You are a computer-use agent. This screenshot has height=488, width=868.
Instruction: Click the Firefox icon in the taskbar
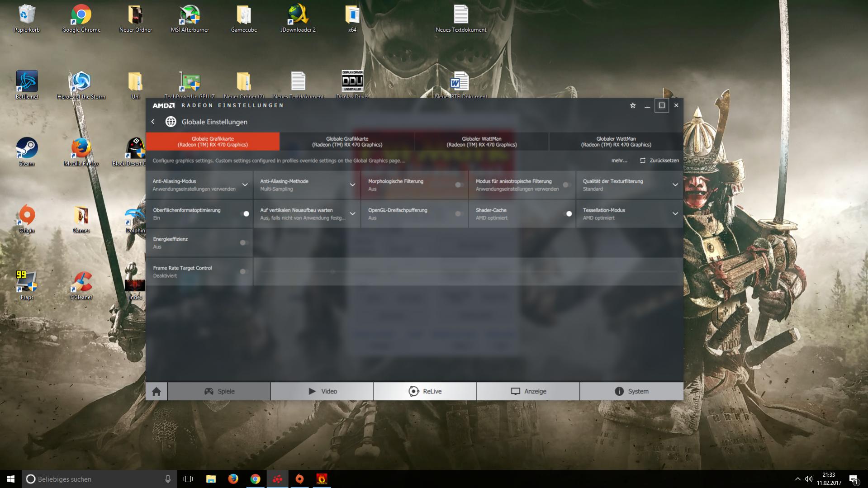[233, 479]
